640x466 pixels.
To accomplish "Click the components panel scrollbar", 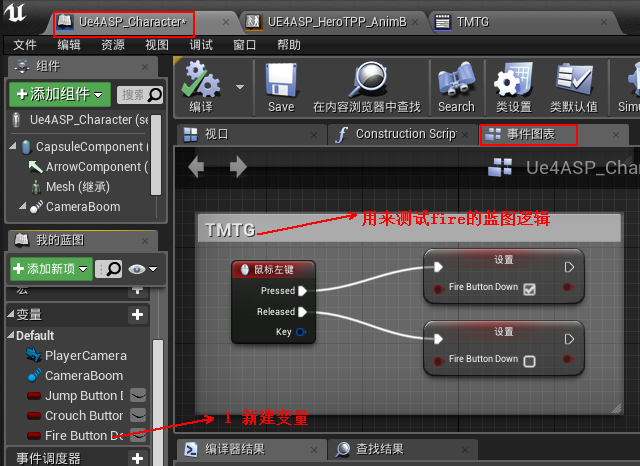I will (156, 155).
